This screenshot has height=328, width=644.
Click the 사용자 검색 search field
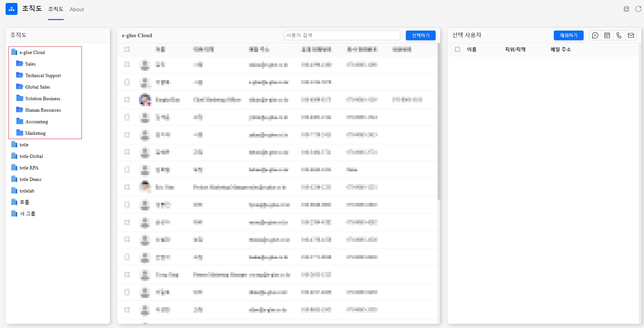(x=342, y=35)
